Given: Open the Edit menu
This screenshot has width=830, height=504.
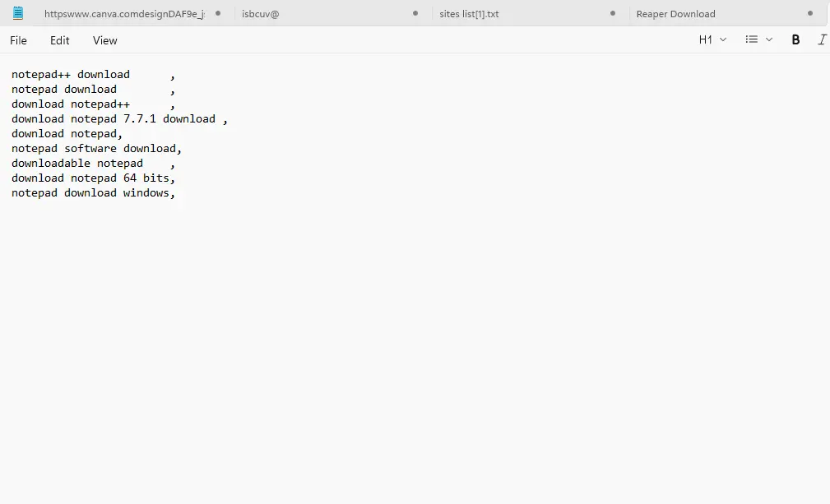Looking at the screenshot, I should tap(58, 39).
